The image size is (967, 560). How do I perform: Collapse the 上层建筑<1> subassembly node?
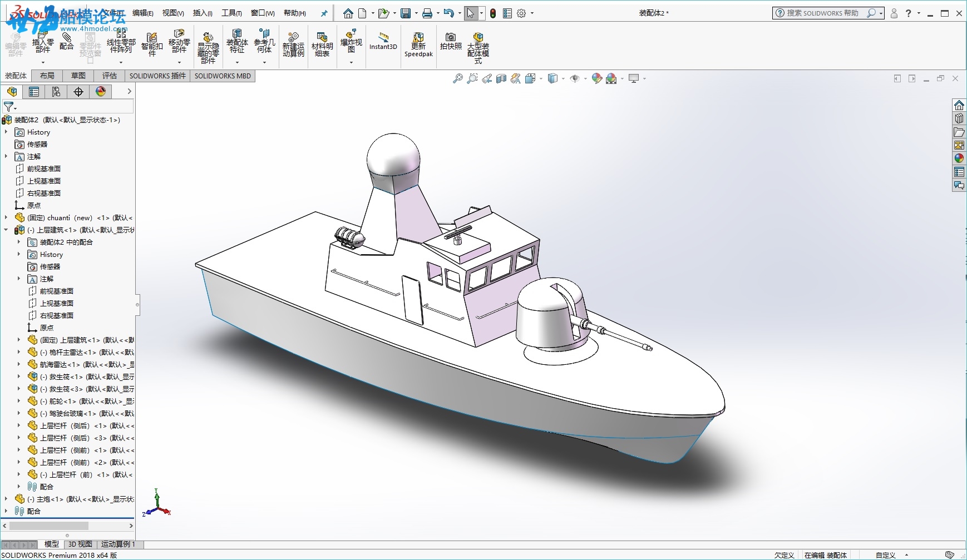[x=6, y=230]
